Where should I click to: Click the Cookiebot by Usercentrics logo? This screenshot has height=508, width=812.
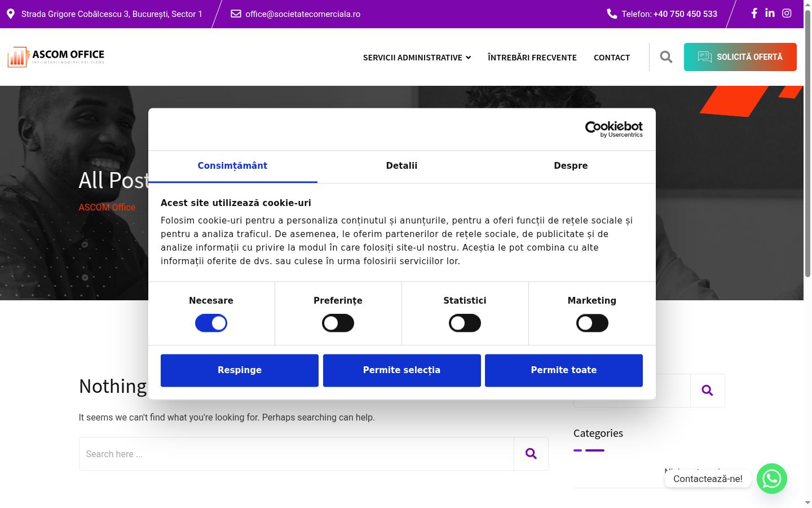[x=614, y=129]
